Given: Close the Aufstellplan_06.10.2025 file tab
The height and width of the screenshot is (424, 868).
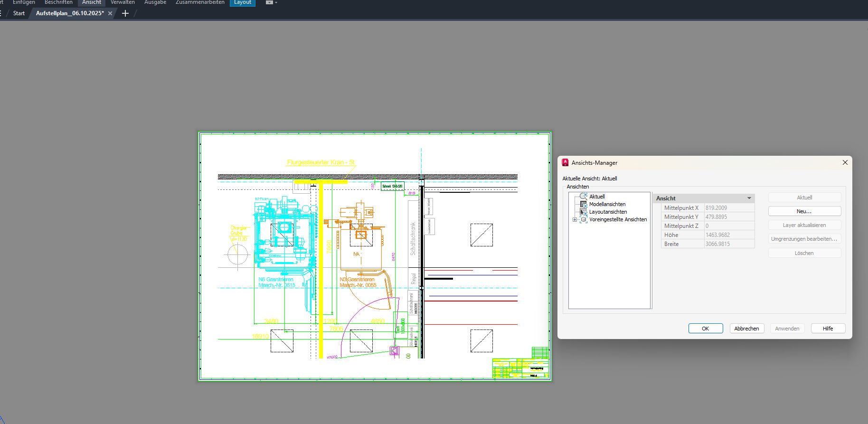Looking at the screenshot, I should (x=110, y=13).
